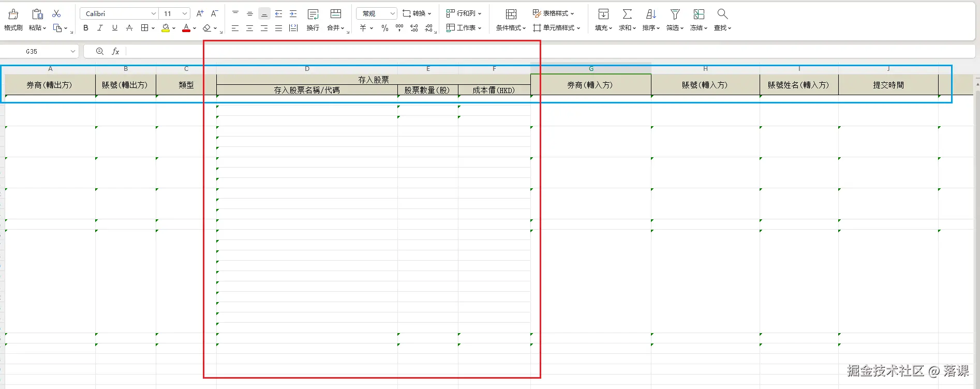980x389 pixels.
Task: Click the eraser clear icon
Action: tap(207, 28)
